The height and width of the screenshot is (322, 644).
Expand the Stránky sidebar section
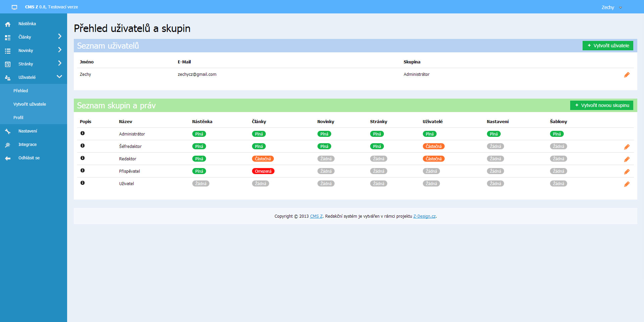59,63
